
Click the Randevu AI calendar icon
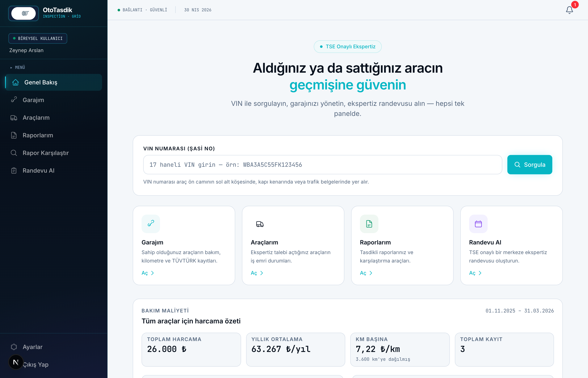coord(478,224)
